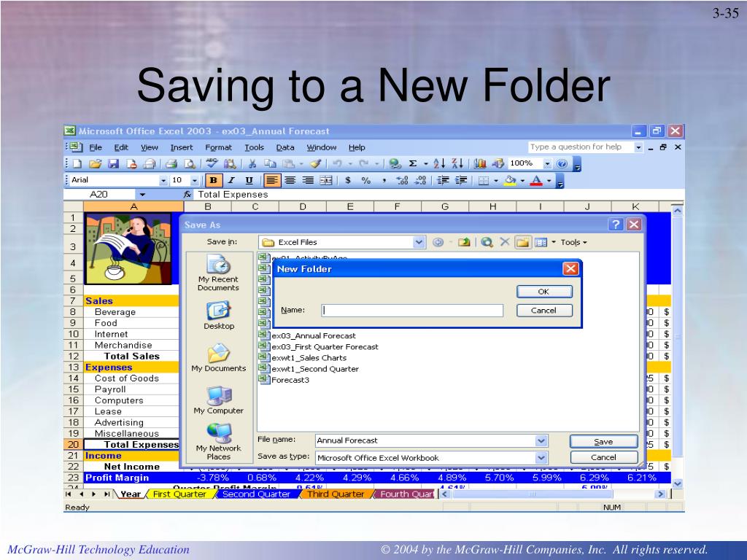Go to My Documents in places bar
The image size is (747, 560).
[x=219, y=358]
